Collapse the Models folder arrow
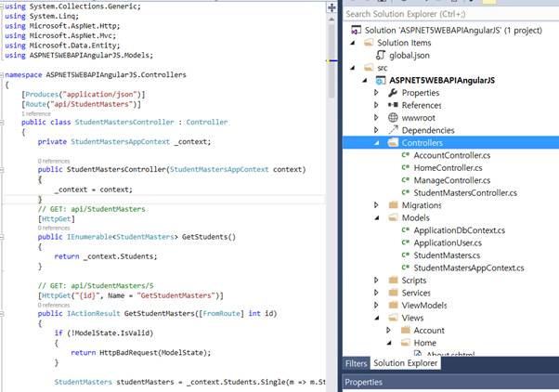Viewport: 559px width, 392px height. 377,217
